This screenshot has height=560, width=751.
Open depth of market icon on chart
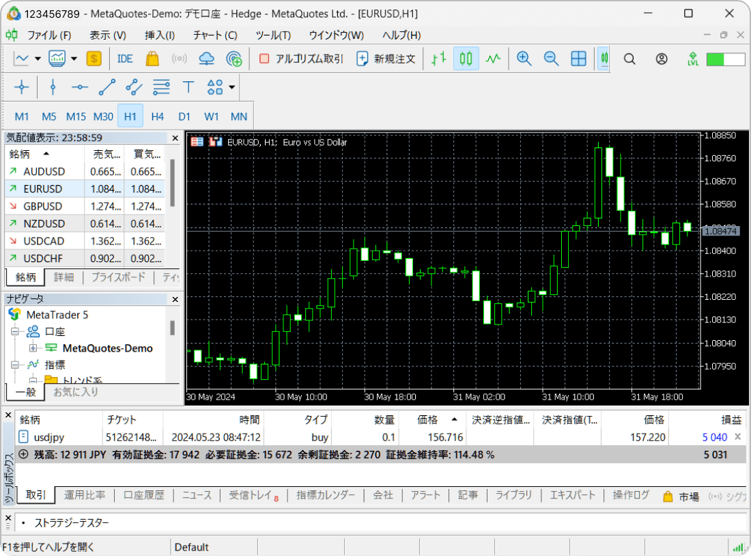[x=216, y=142]
